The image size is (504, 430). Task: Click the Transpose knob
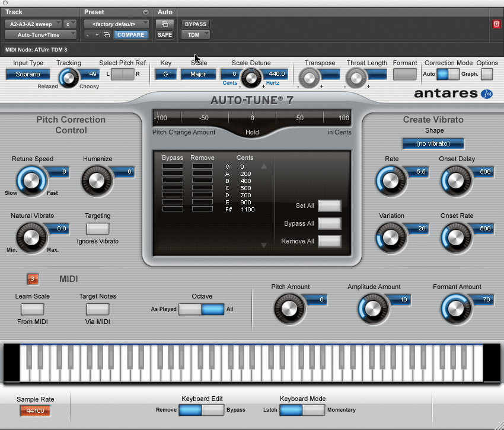309,78
